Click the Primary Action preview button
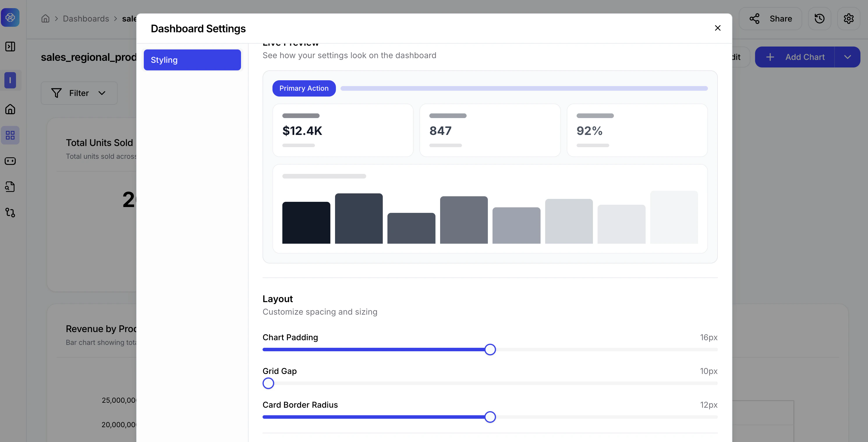The height and width of the screenshot is (442, 868). pyautogui.click(x=304, y=88)
